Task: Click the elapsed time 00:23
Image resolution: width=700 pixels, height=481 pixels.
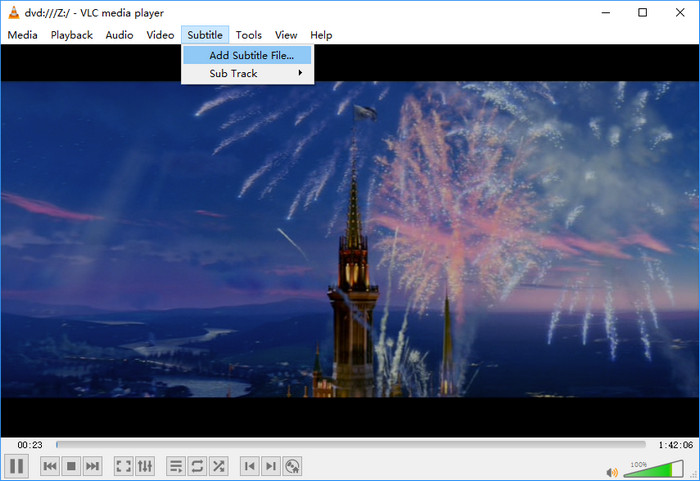Action: pyautogui.click(x=30, y=445)
